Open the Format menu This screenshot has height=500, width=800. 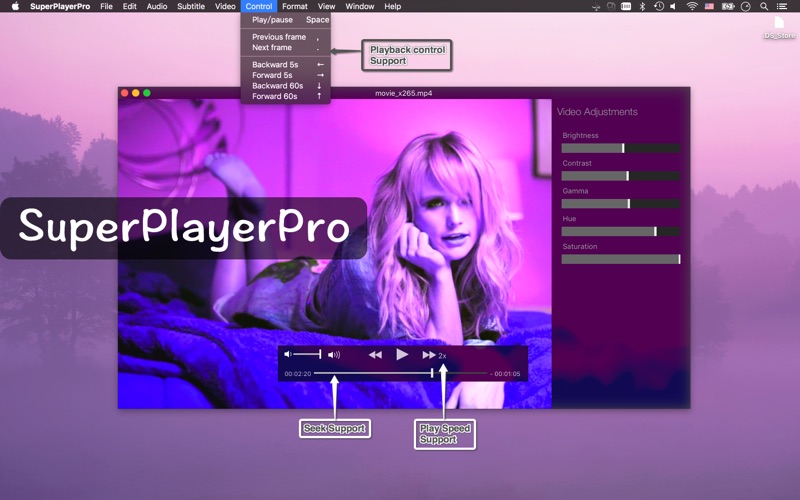[x=294, y=6]
